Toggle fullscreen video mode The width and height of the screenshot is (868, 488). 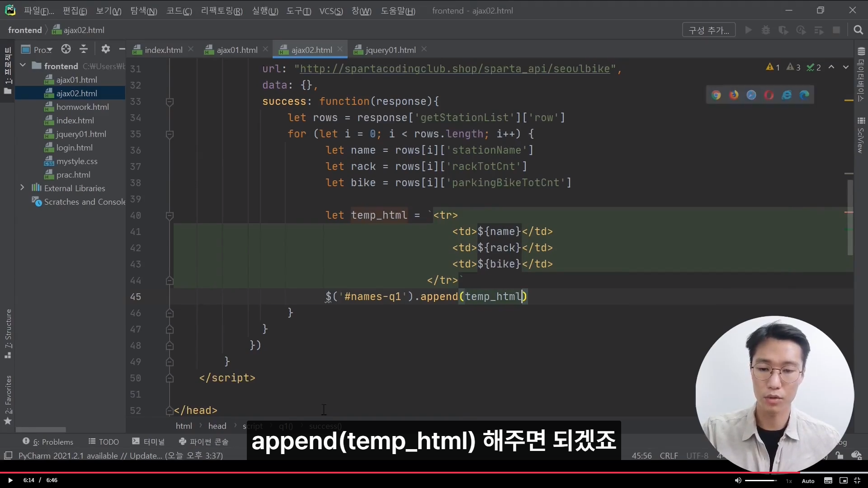tap(857, 481)
